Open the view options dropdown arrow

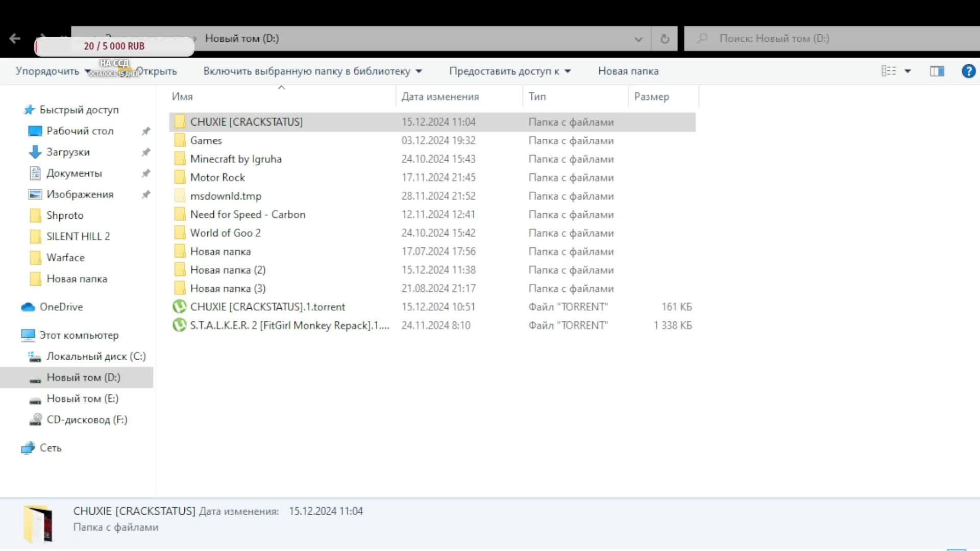click(x=908, y=71)
